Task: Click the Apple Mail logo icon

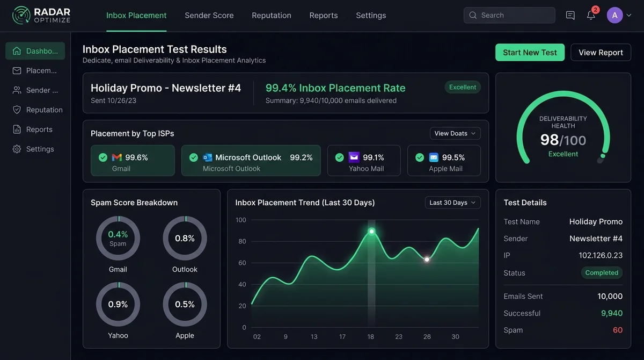Action: (434, 157)
